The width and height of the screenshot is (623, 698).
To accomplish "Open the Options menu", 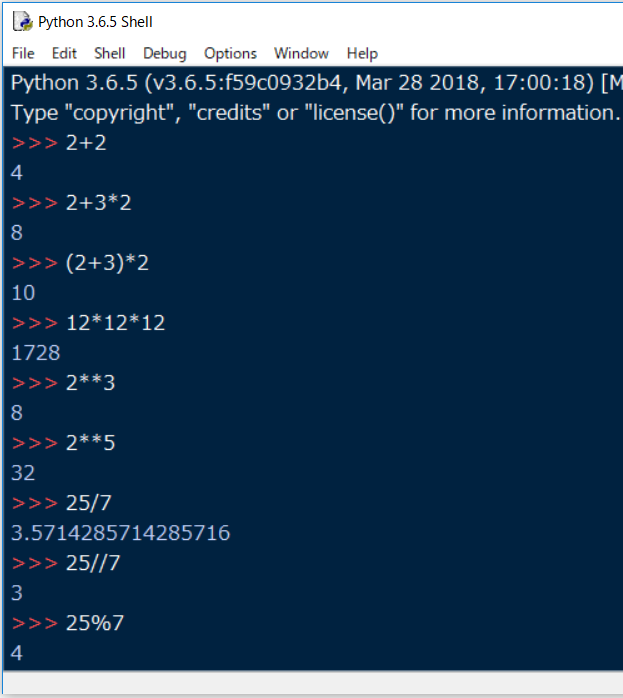I will (230, 53).
